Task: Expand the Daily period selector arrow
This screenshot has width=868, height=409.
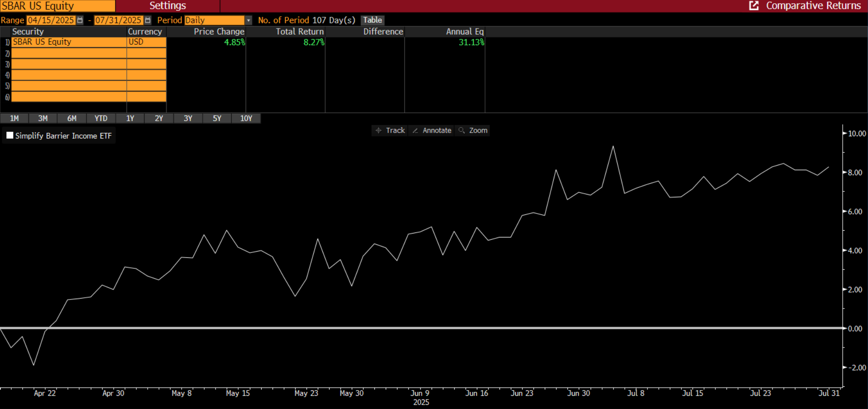Action: click(x=248, y=20)
